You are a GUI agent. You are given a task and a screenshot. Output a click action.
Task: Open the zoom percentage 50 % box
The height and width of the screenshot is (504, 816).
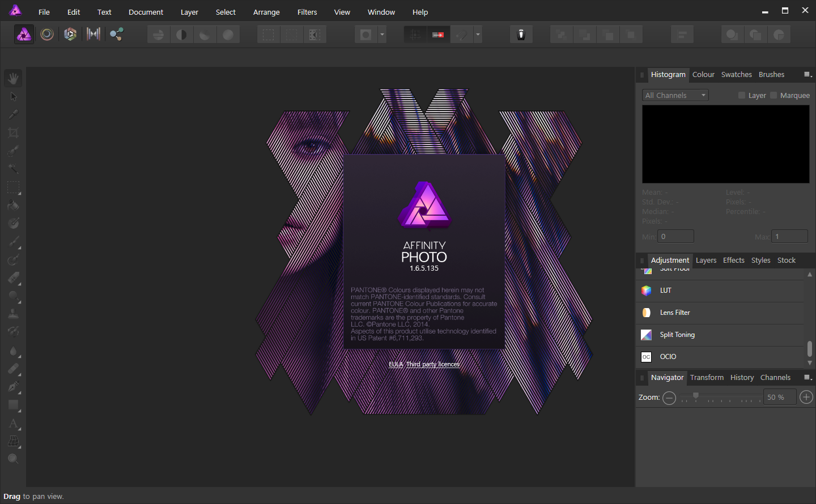pos(779,397)
